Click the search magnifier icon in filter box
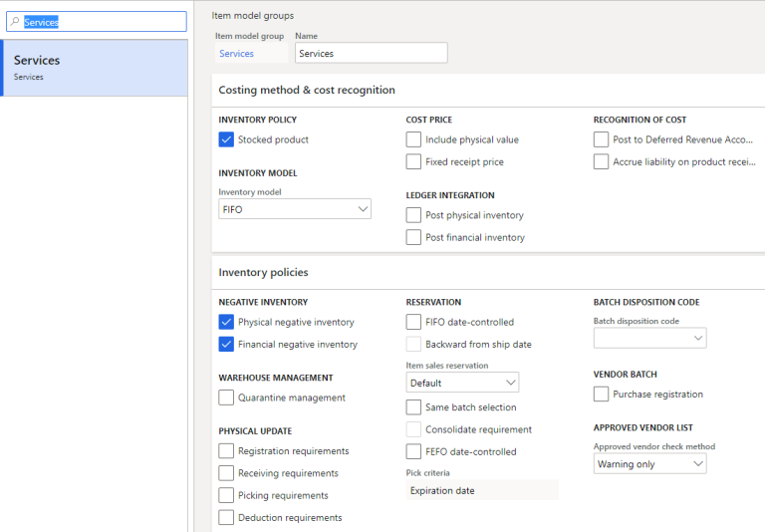This screenshot has height=532, width=765. [15, 22]
